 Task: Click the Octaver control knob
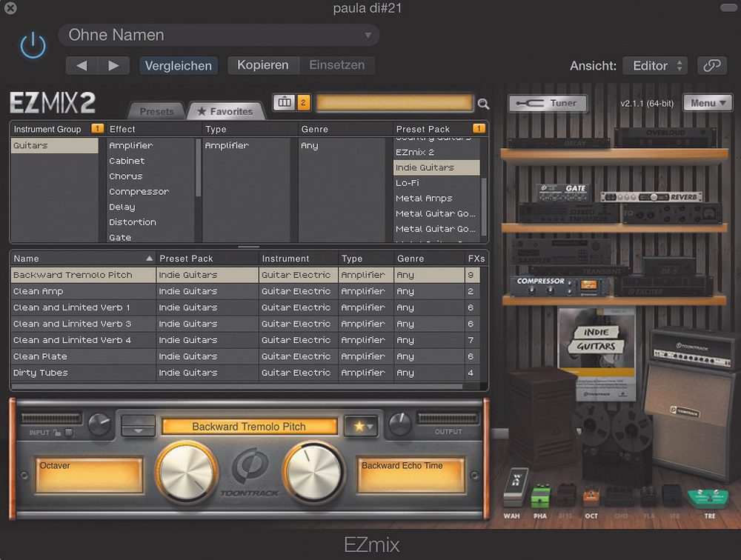click(187, 472)
